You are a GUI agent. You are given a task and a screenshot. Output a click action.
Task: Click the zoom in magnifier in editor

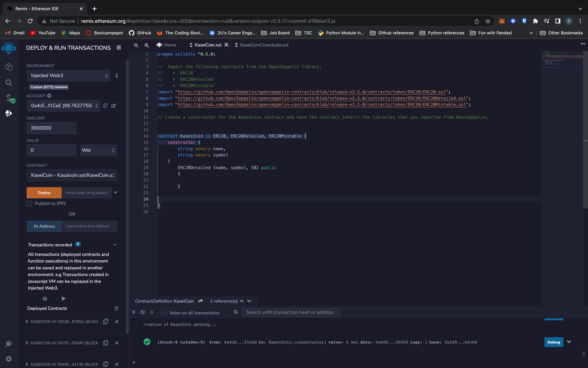point(146,45)
